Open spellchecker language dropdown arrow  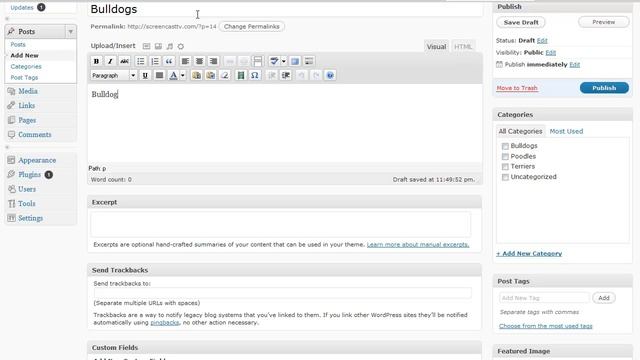tap(284, 61)
